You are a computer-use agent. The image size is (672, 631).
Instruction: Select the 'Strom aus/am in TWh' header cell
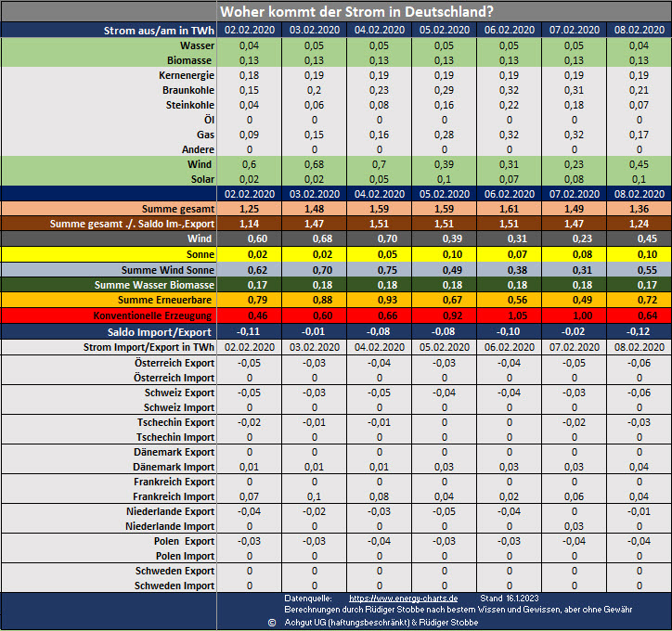click(159, 31)
